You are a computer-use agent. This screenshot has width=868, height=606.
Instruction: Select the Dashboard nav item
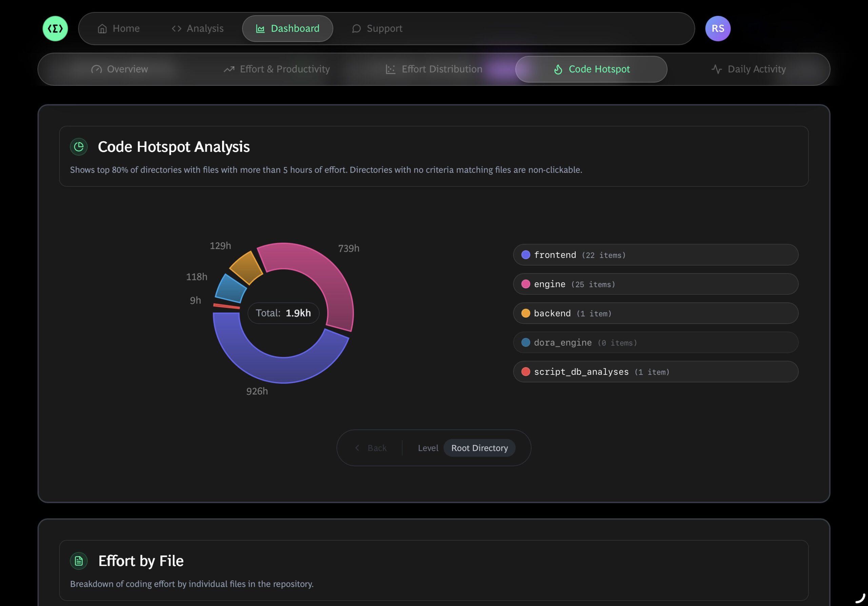[x=287, y=28]
